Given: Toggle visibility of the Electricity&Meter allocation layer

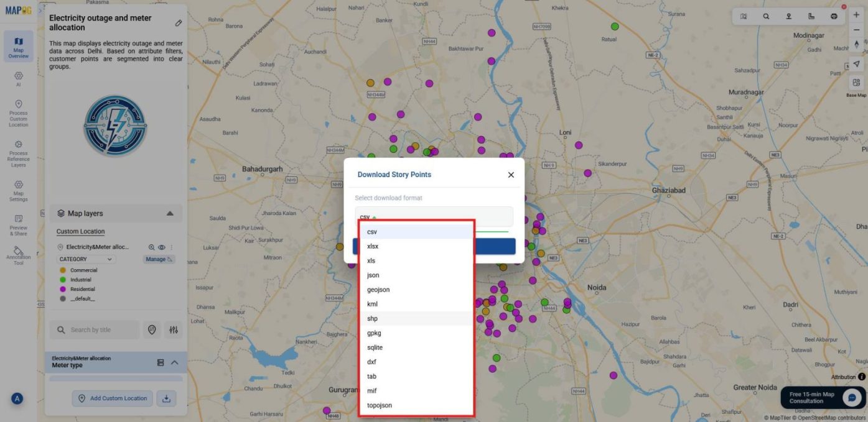Looking at the screenshot, I should coord(161,247).
